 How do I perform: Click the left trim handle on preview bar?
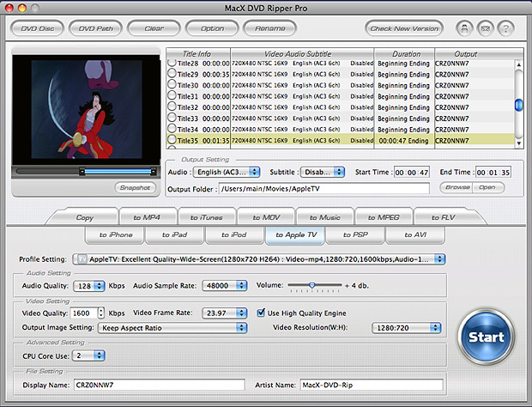coord(82,172)
